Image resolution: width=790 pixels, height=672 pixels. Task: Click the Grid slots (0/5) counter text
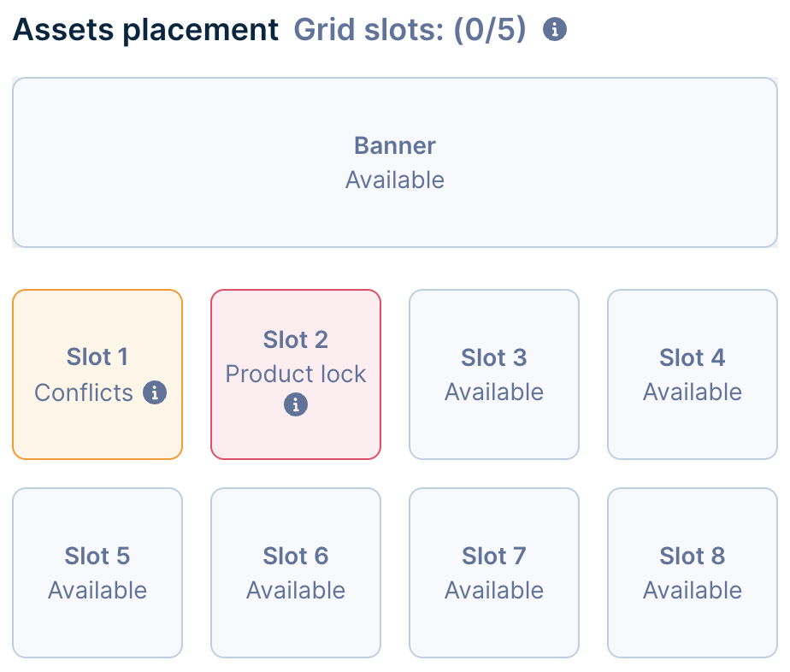coord(410,30)
